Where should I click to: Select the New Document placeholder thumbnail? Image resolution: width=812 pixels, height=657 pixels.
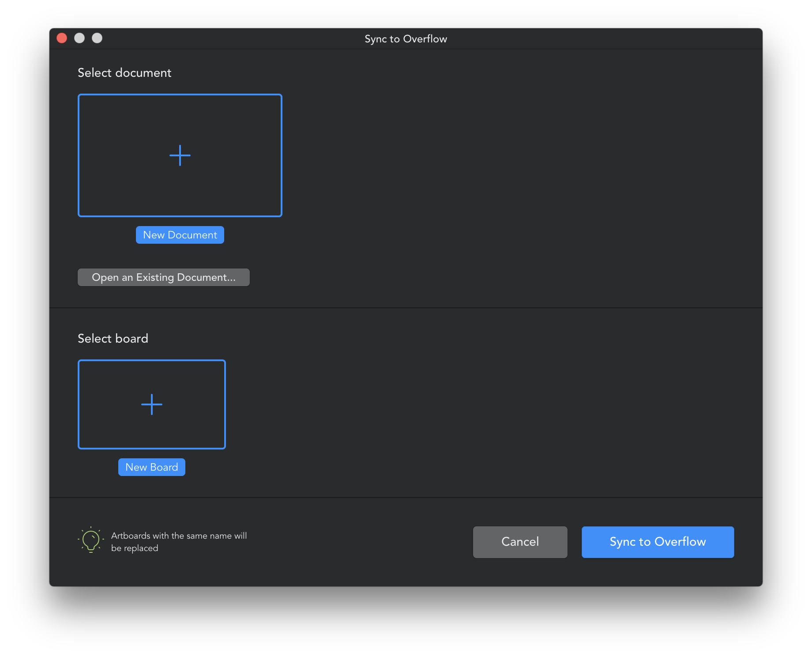[x=180, y=155]
